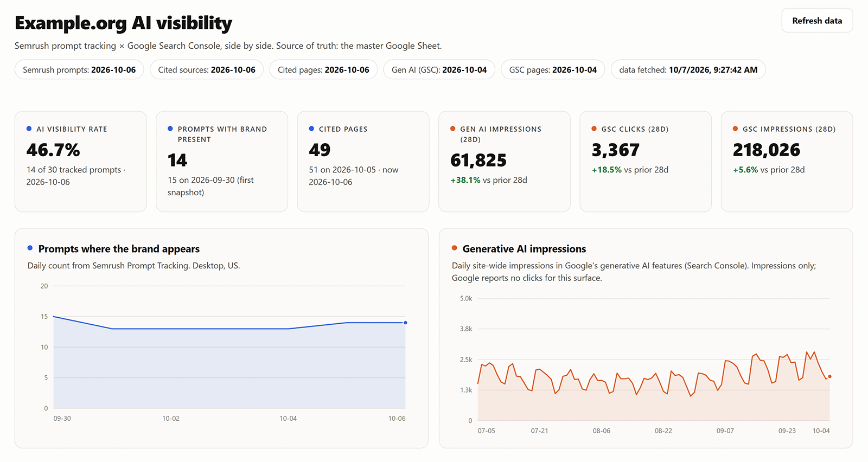Click the Generative AI impressions heading

coord(524,249)
